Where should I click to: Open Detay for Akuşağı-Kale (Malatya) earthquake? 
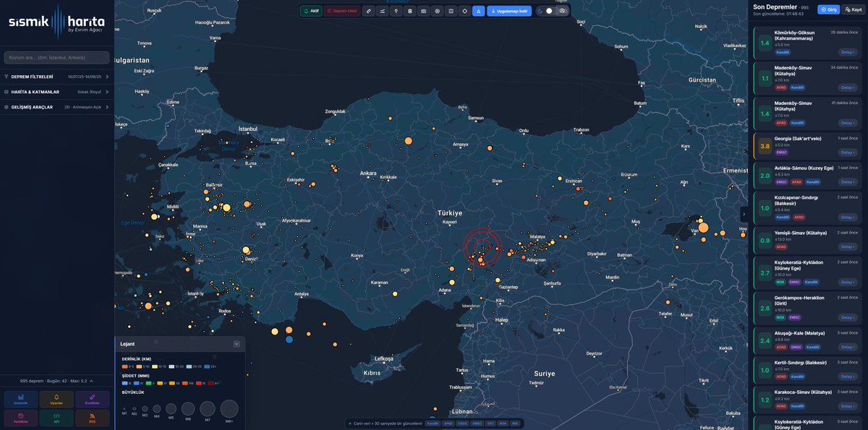tap(848, 347)
